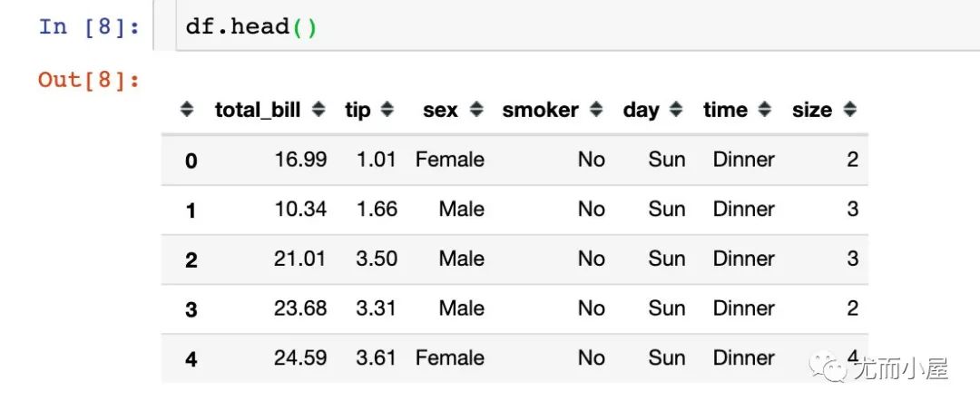980x411 pixels.
Task: Click total_bill value 21.01
Action: (299, 259)
